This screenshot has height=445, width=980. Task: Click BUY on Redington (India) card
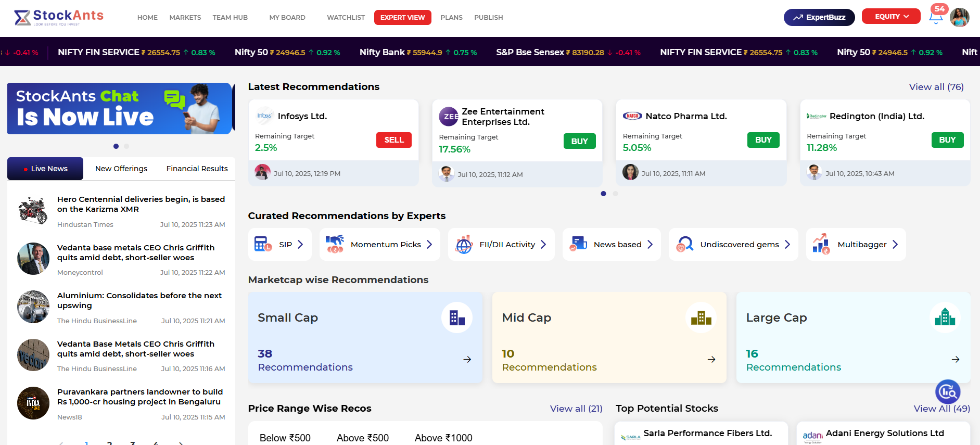coord(947,140)
